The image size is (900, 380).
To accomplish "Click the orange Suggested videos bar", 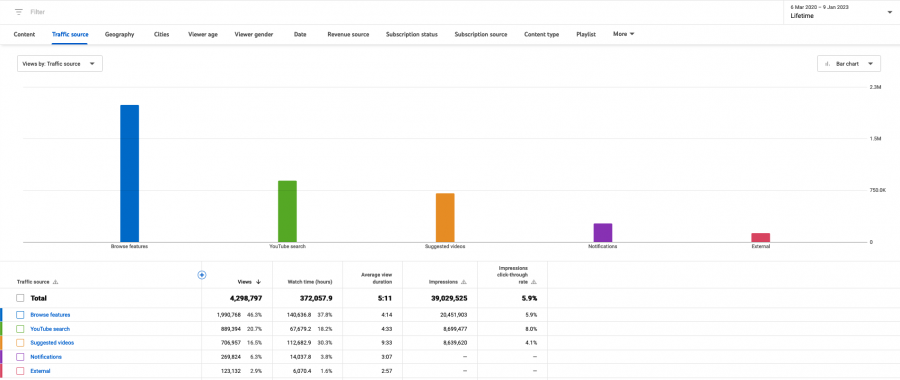I will coord(445,218).
